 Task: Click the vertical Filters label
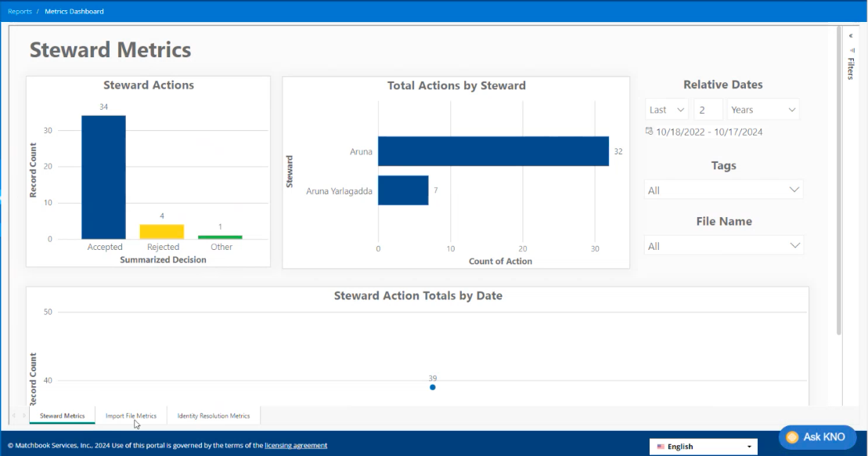852,69
